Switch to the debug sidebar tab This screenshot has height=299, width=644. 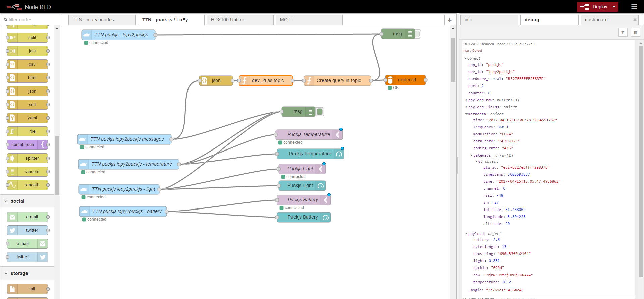click(x=549, y=20)
